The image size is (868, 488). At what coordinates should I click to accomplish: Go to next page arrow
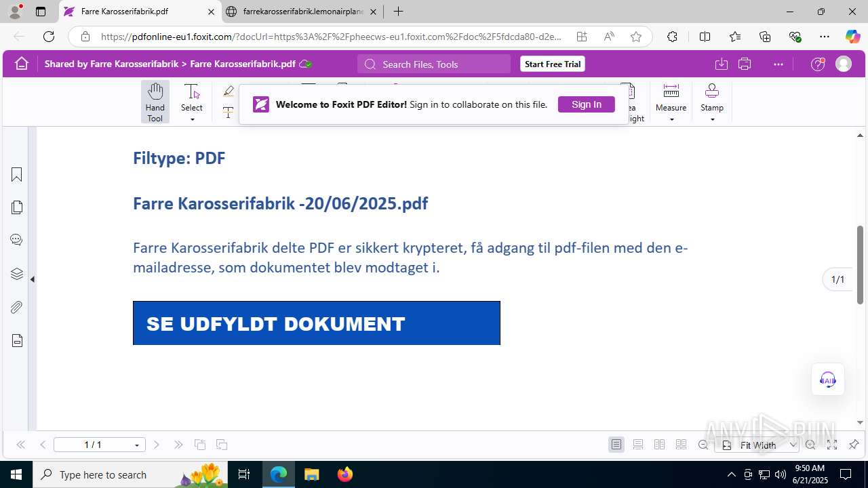157,445
